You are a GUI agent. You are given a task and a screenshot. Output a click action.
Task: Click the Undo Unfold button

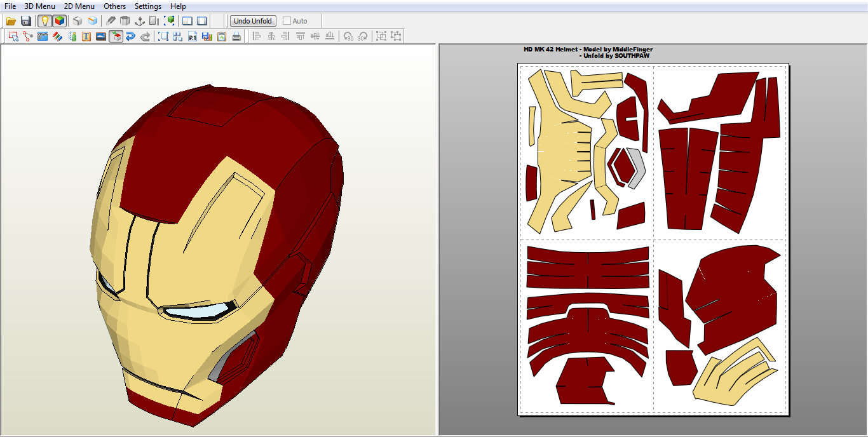click(253, 21)
